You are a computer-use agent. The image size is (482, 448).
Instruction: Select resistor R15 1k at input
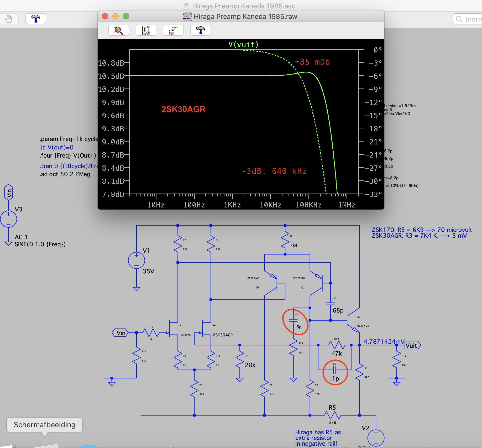click(151, 333)
